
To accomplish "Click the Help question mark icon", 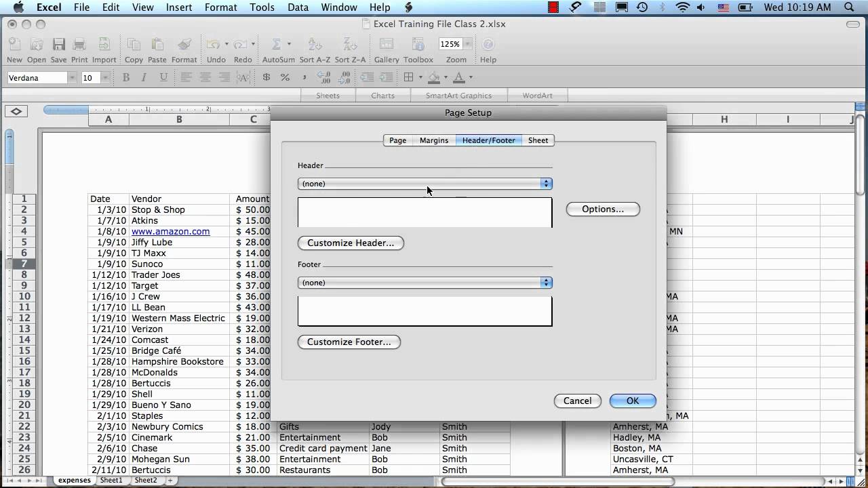I will [x=488, y=45].
